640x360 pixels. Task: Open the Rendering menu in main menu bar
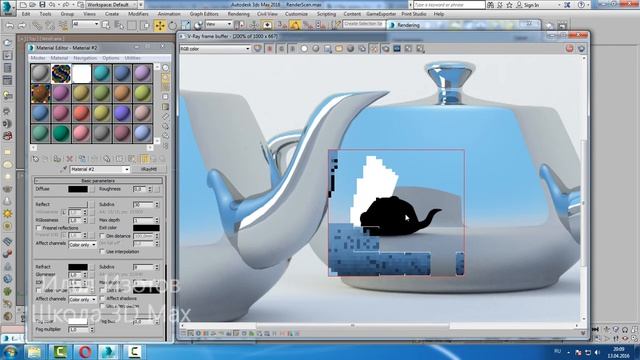(x=238, y=14)
